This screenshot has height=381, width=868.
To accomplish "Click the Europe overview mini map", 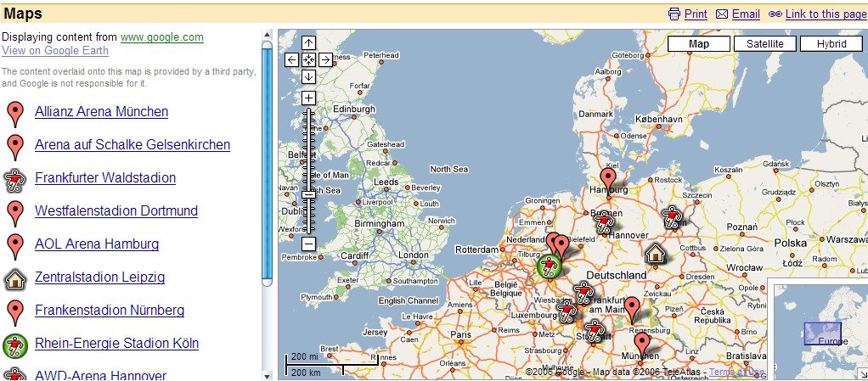I will 820,330.
